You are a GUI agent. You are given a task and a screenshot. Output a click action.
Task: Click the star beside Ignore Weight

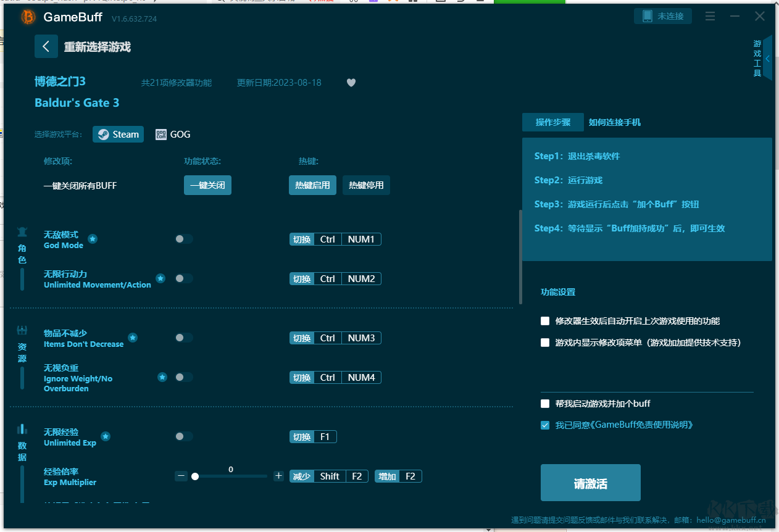tap(162, 377)
